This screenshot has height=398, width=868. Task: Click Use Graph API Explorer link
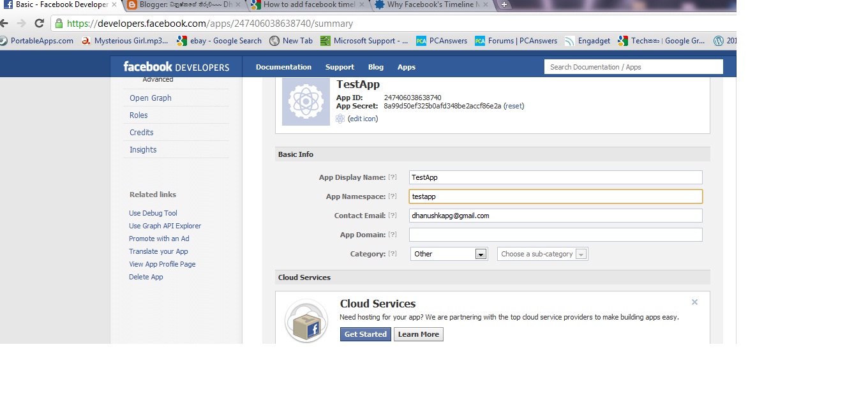click(x=165, y=226)
